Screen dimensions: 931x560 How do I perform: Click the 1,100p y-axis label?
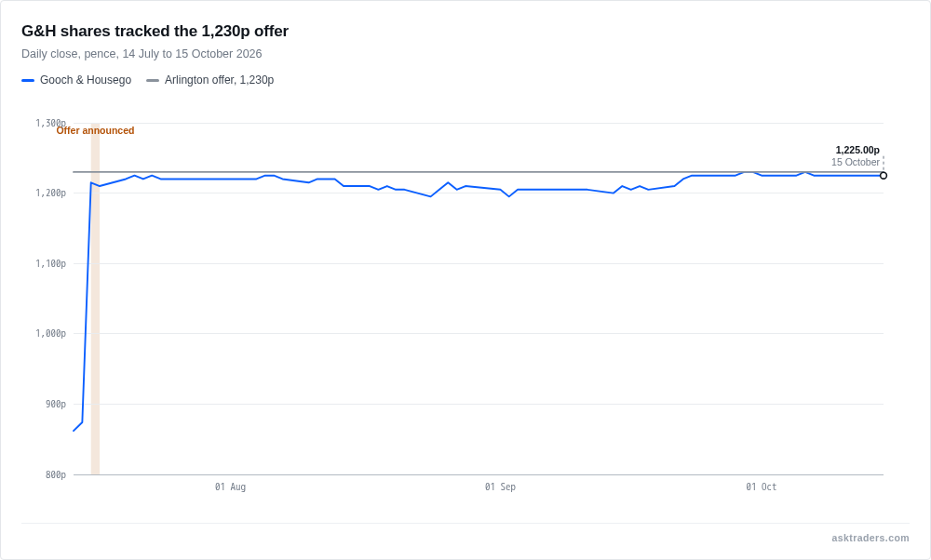(x=50, y=263)
